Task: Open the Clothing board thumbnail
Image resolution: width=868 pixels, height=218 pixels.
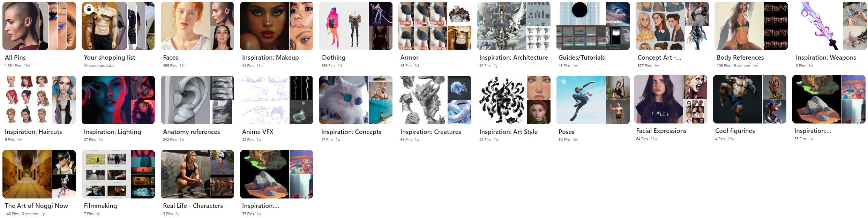Action: [356, 26]
